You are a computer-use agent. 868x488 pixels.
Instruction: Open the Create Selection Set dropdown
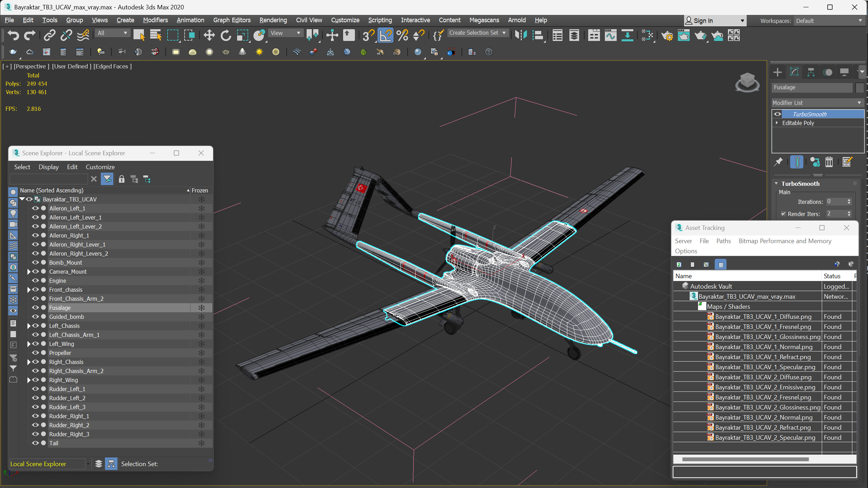tap(478, 33)
